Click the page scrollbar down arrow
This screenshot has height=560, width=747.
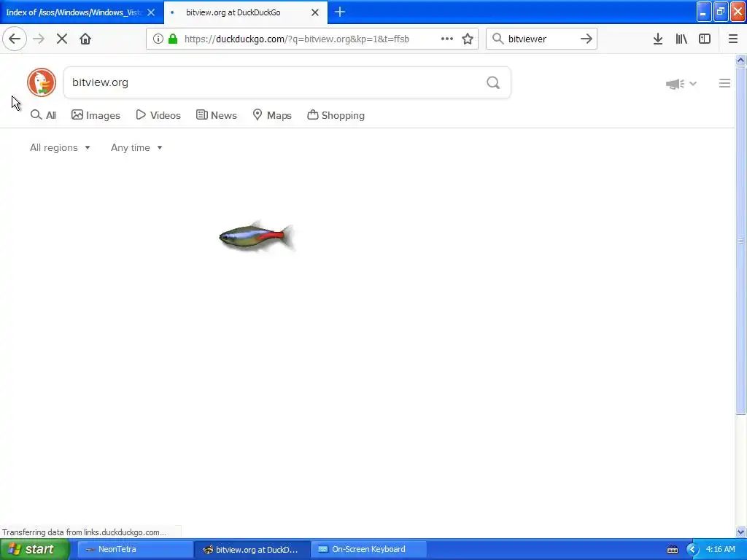[740, 532]
